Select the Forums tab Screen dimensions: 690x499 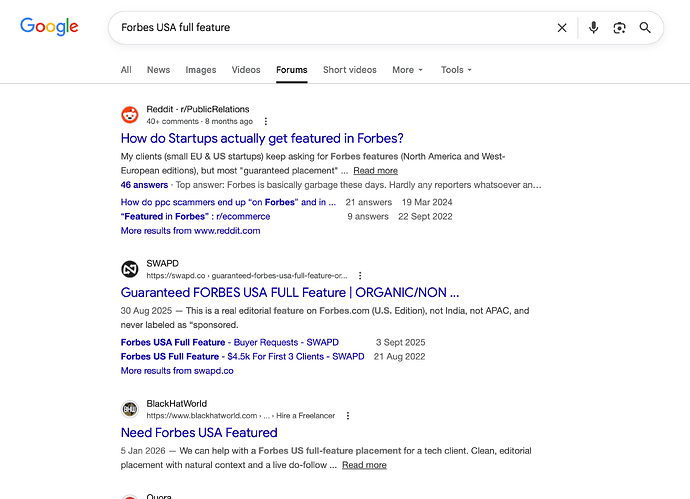tap(292, 70)
